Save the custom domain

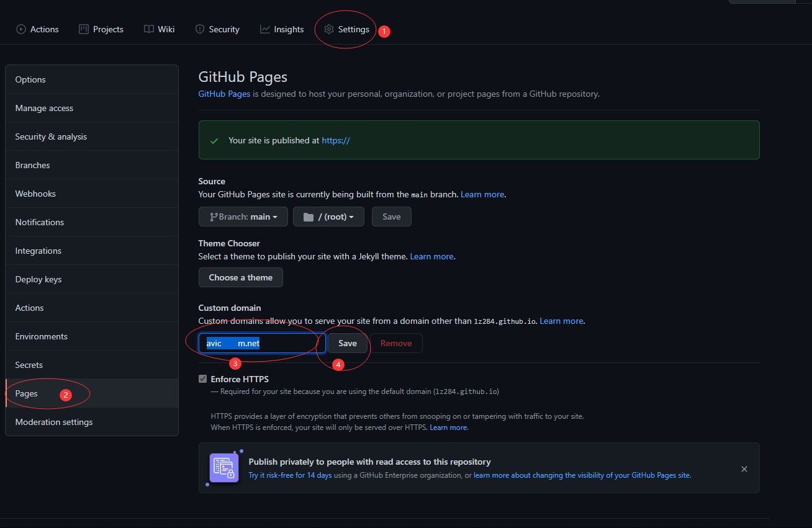pyautogui.click(x=348, y=343)
